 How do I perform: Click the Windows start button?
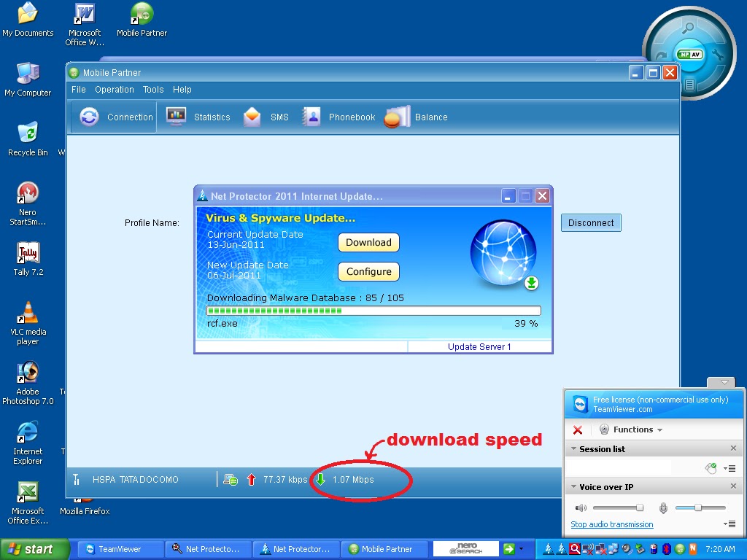pyautogui.click(x=34, y=549)
